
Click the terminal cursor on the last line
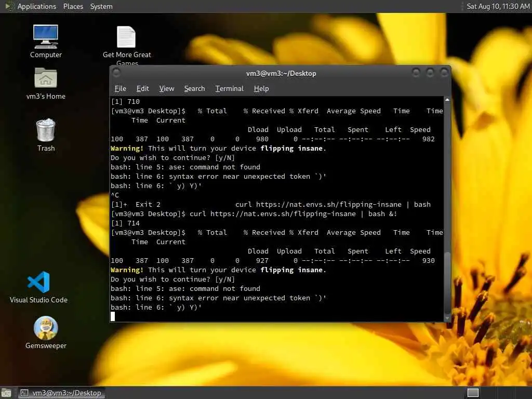point(113,316)
